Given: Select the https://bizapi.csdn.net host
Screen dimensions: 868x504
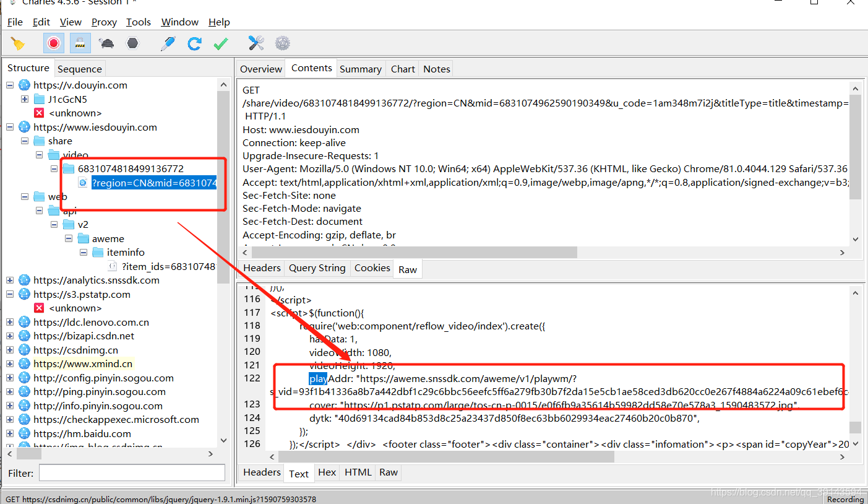Looking at the screenshot, I should pyautogui.click(x=84, y=336).
